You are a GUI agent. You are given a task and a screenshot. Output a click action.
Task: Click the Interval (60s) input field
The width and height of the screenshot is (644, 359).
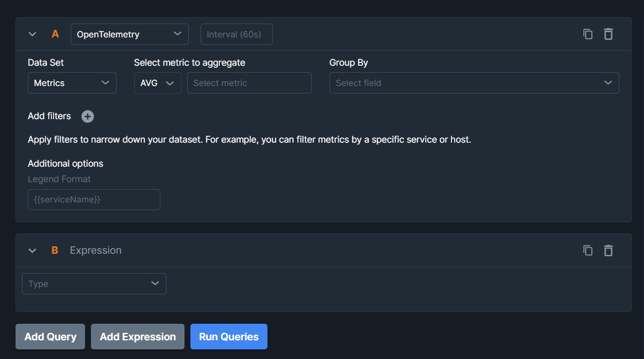pos(236,34)
